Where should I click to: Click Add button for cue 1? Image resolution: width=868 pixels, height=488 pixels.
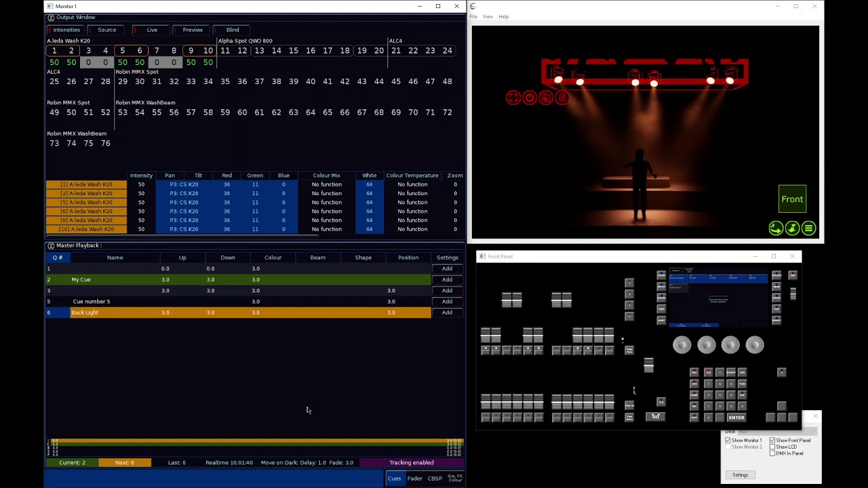[447, 268]
